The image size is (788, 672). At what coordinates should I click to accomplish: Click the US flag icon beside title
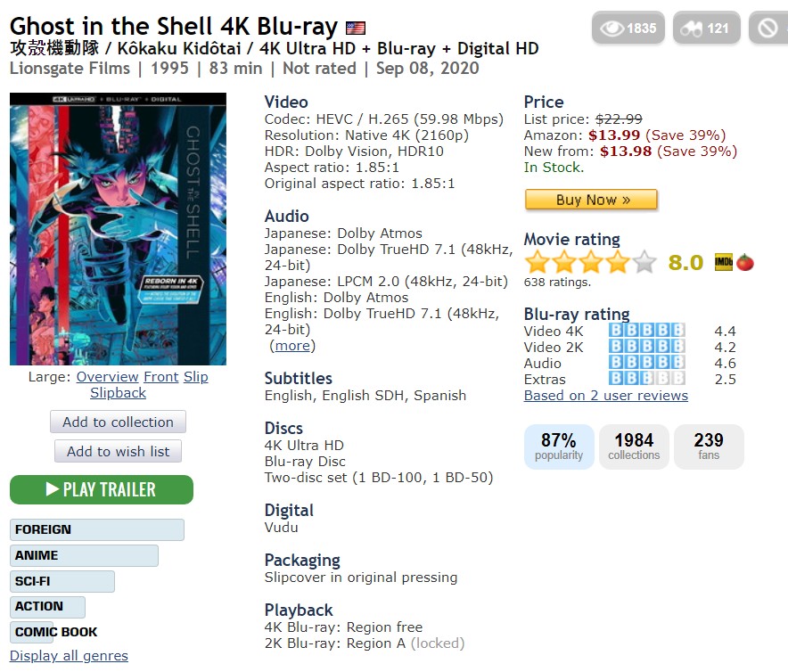tap(356, 28)
